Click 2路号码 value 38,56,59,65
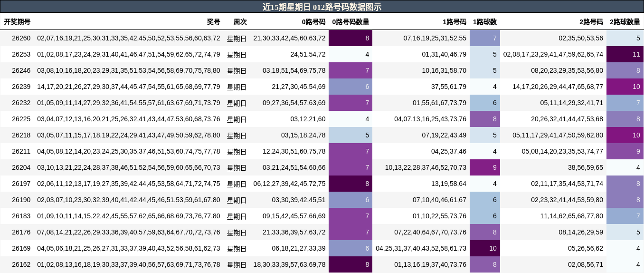 click(x=586, y=167)
